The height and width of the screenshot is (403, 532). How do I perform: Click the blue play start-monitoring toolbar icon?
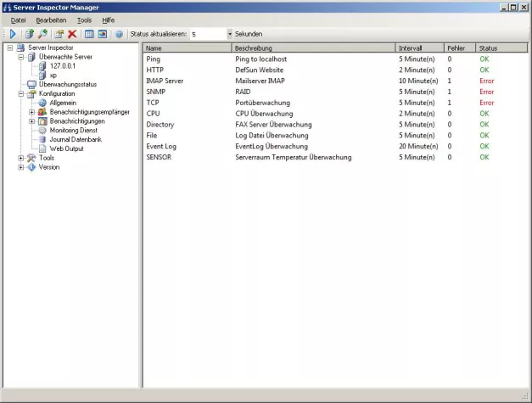tap(13, 34)
